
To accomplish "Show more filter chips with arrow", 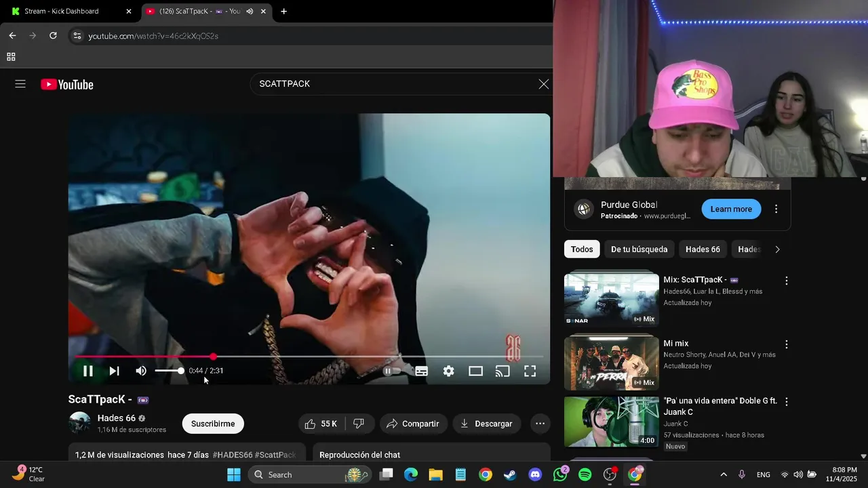I will point(777,249).
